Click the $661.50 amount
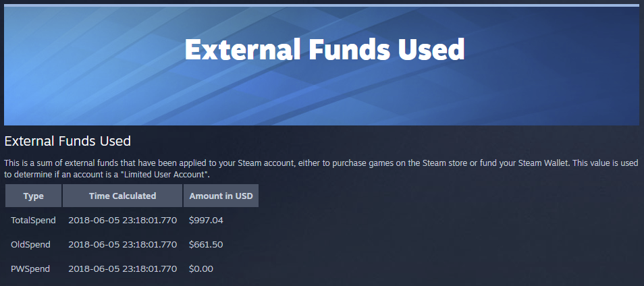The height and width of the screenshot is (286, 644). 206,245
